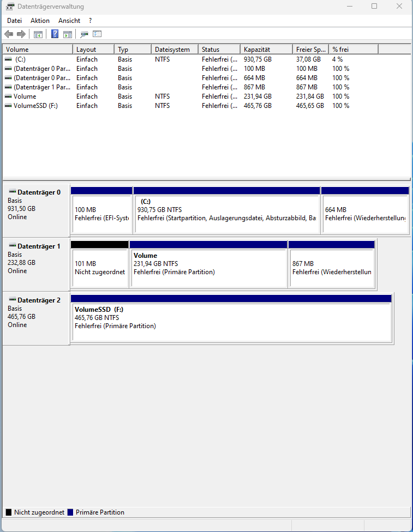Select the (C:) volume drive icon in list
This screenshot has width=413, height=532.
click(x=8, y=59)
